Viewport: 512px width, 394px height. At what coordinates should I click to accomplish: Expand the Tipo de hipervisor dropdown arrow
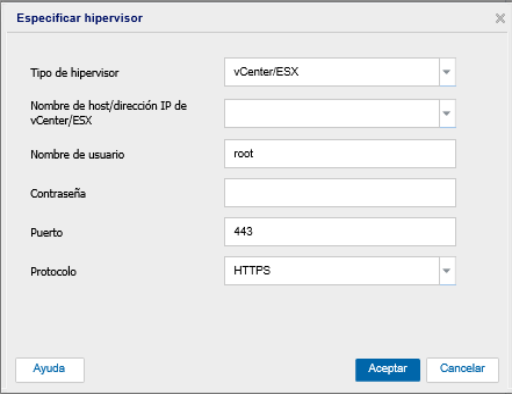pos(447,72)
